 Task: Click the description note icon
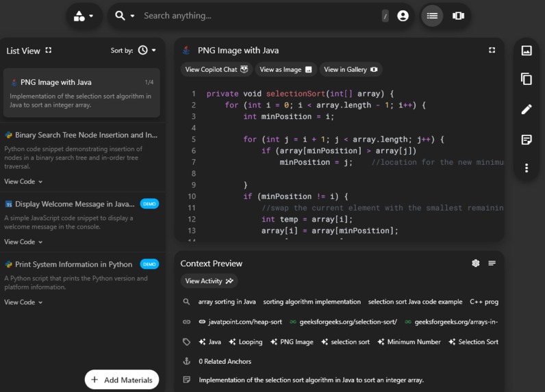[x=187, y=380]
